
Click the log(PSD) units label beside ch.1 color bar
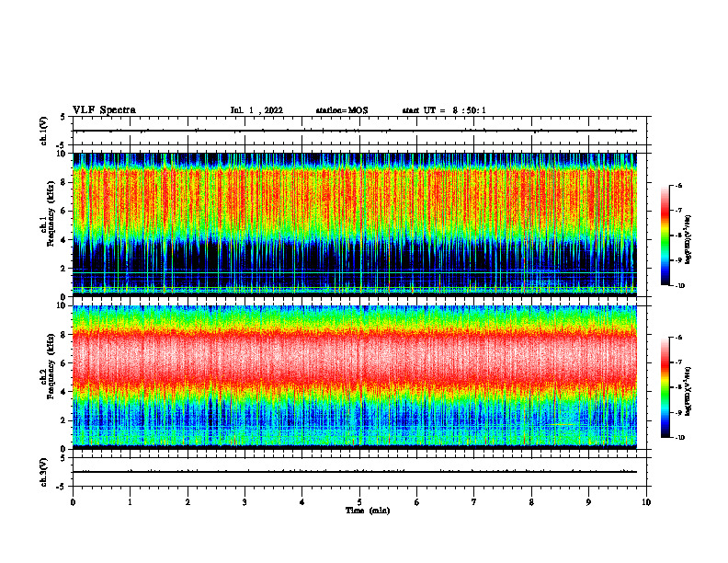click(x=688, y=240)
